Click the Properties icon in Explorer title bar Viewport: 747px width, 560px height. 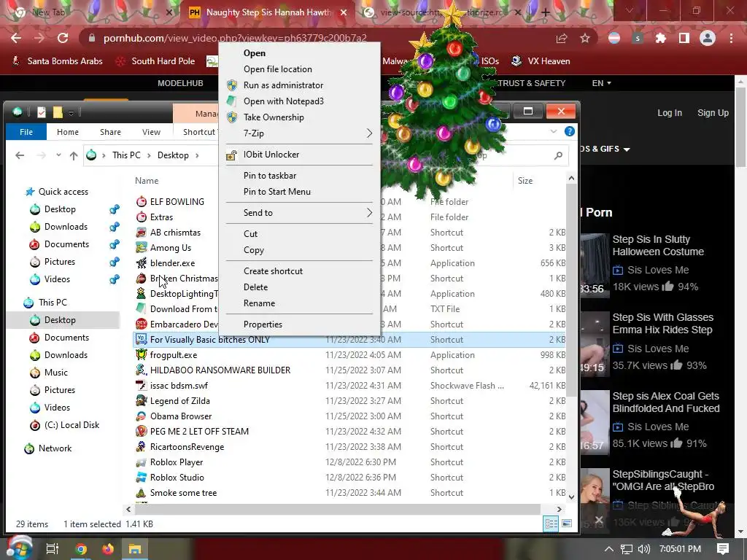(42, 112)
